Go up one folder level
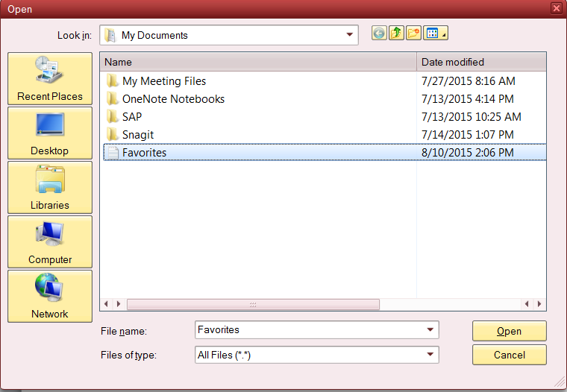Viewport: 567px width, 392px height. tap(396, 34)
